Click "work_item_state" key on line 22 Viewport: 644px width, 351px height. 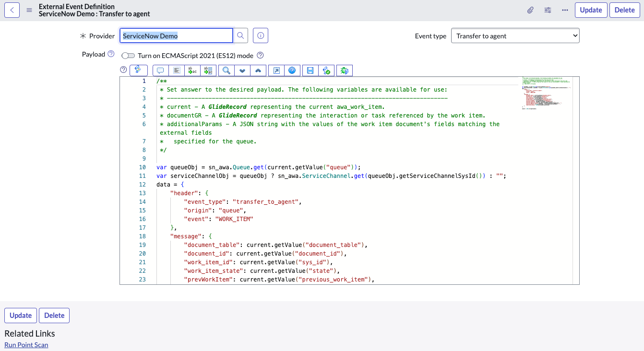(x=214, y=271)
